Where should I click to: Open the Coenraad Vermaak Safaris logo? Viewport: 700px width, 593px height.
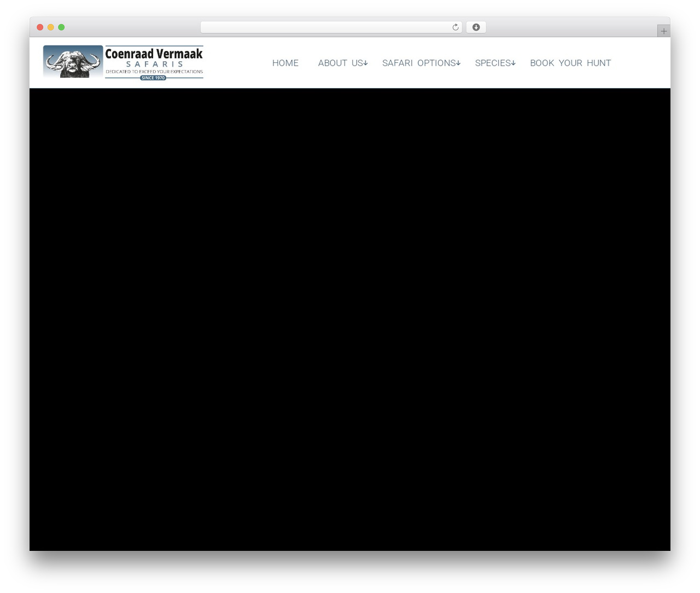click(123, 62)
